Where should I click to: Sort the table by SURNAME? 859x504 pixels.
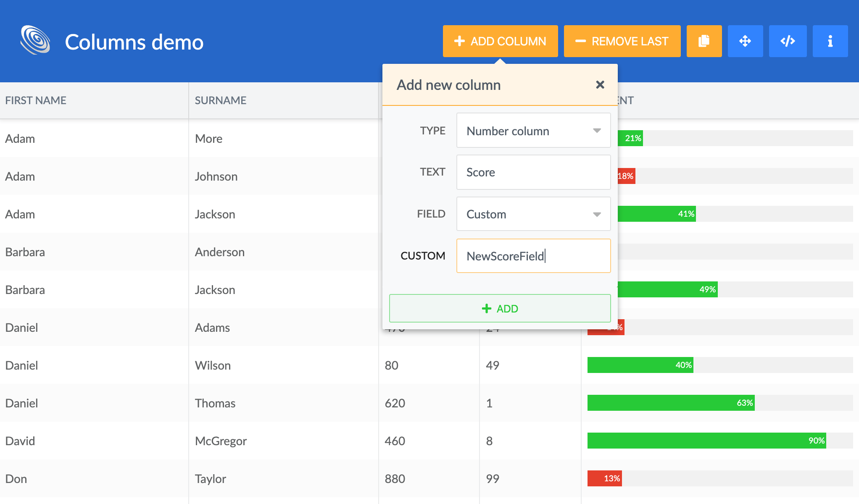(x=220, y=100)
